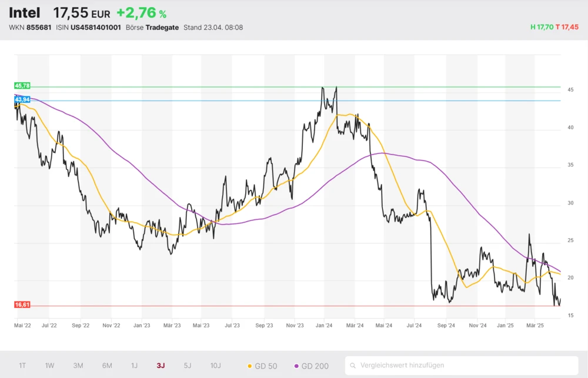Click the yellow GD 50 color dot

click(249, 366)
